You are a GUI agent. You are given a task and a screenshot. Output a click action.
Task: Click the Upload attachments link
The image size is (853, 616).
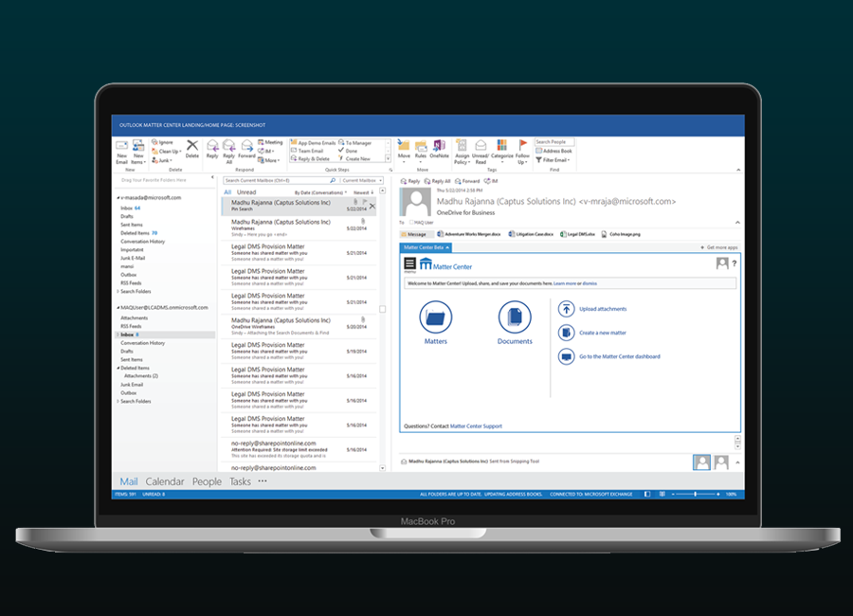[603, 309]
